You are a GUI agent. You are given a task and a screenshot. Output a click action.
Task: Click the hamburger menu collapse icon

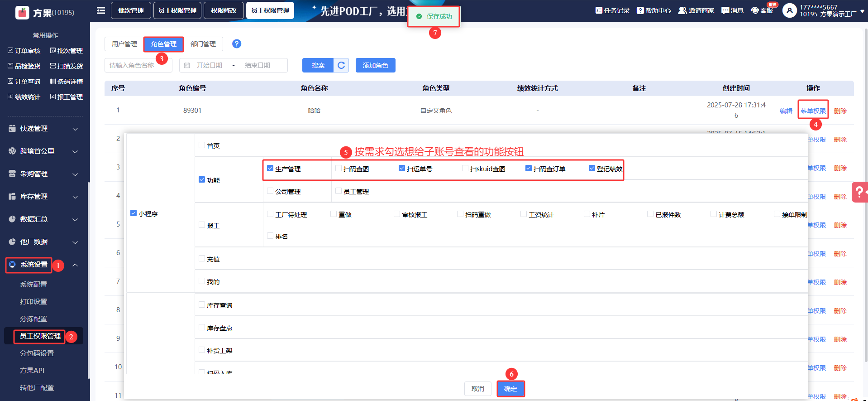click(101, 10)
